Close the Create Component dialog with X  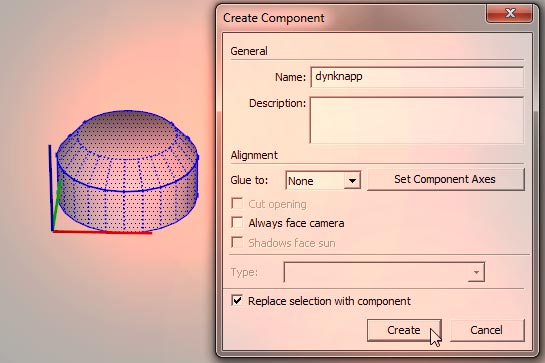pyautogui.click(x=510, y=14)
